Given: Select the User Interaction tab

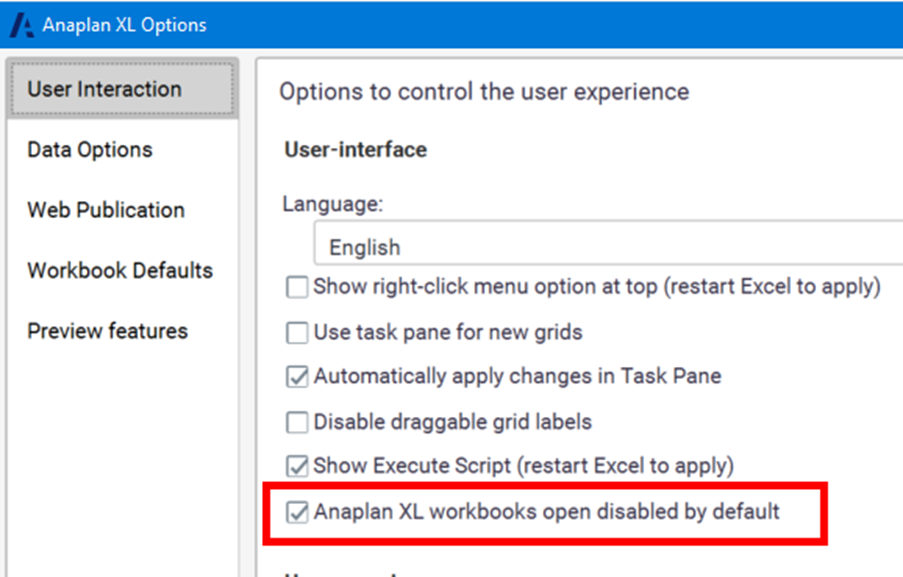Looking at the screenshot, I should [x=104, y=89].
